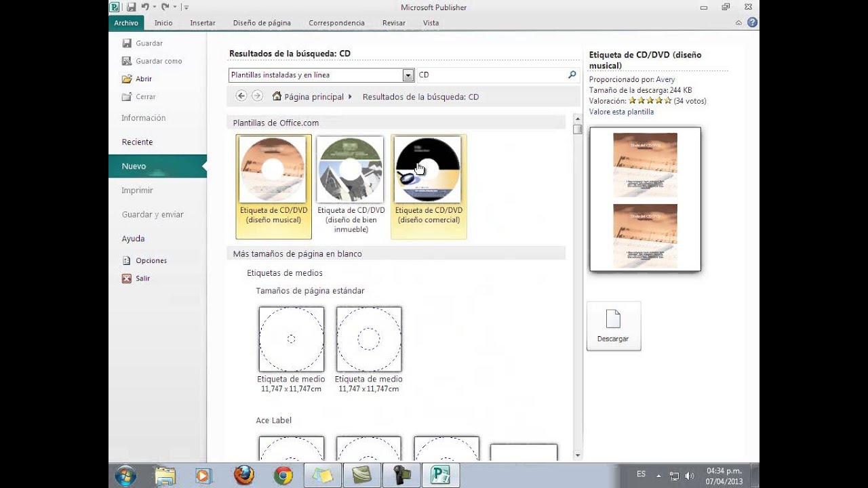Click the Redo arrow in title bar

point(165,7)
